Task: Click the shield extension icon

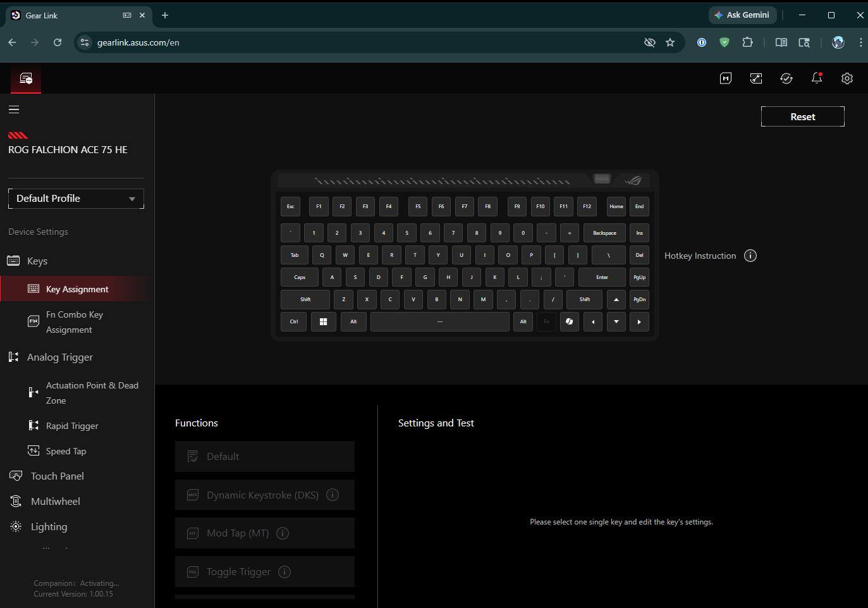Action: [724, 42]
